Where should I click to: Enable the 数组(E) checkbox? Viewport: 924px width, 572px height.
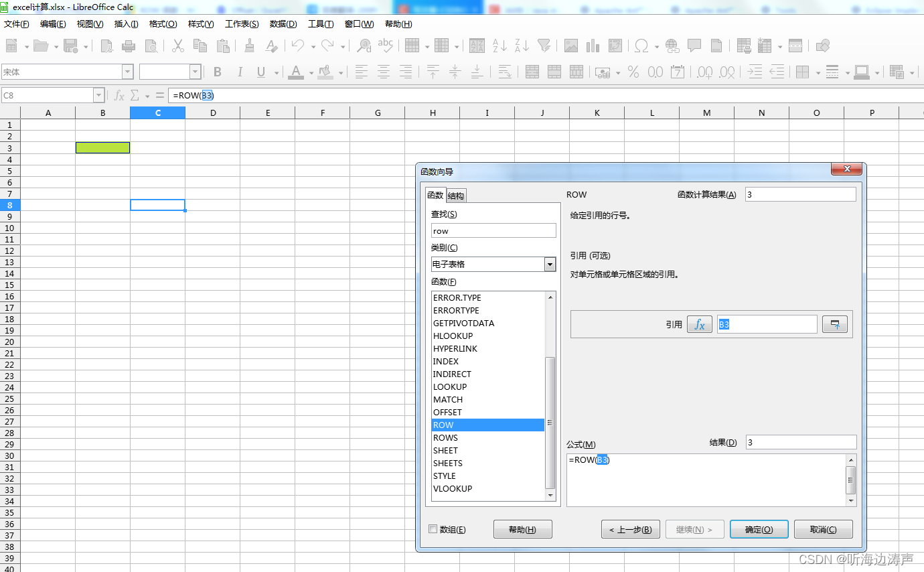click(433, 528)
